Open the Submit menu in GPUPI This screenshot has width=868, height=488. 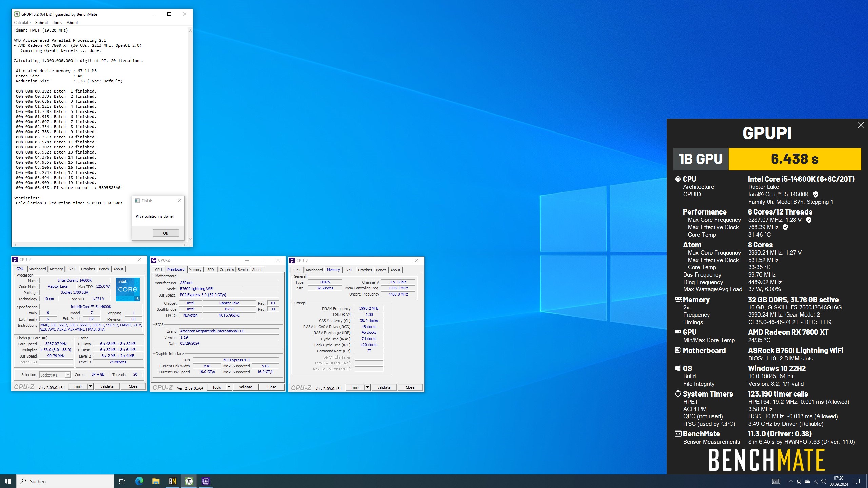[41, 23]
